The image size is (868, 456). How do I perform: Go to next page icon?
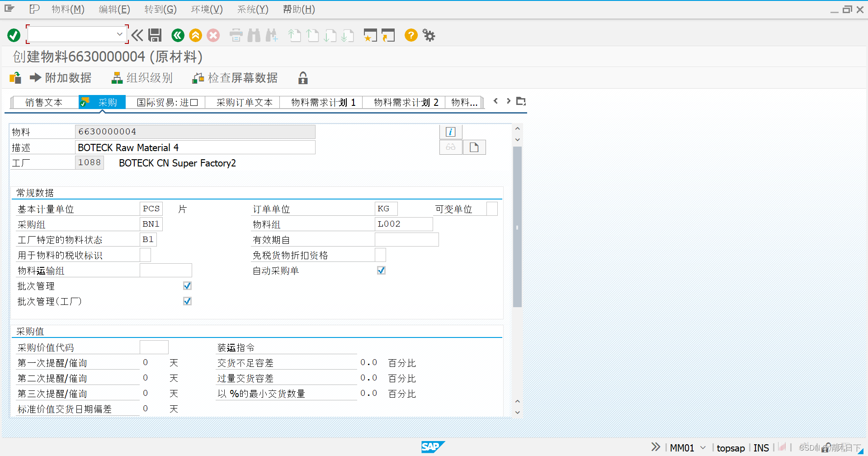pos(330,35)
